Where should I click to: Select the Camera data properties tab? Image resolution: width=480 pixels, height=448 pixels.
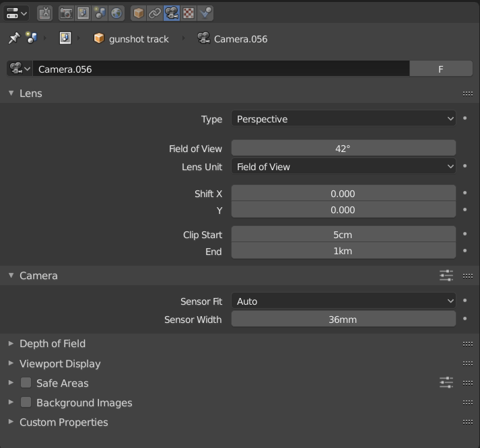pyautogui.click(x=172, y=13)
